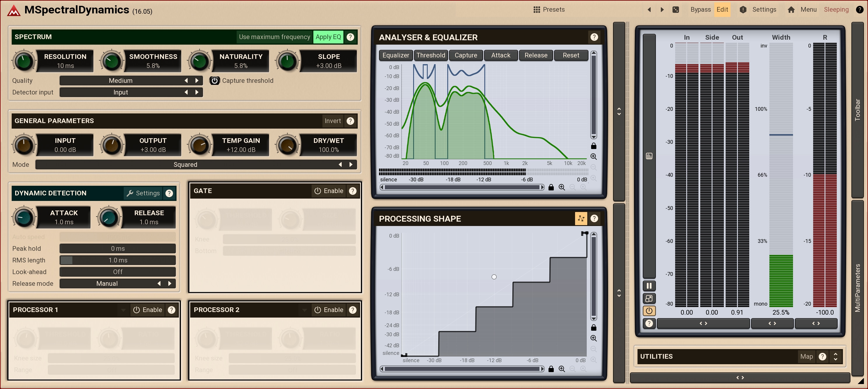This screenshot has width=868, height=389.
Task: Select previous Quality option arrow
Action: coord(186,81)
